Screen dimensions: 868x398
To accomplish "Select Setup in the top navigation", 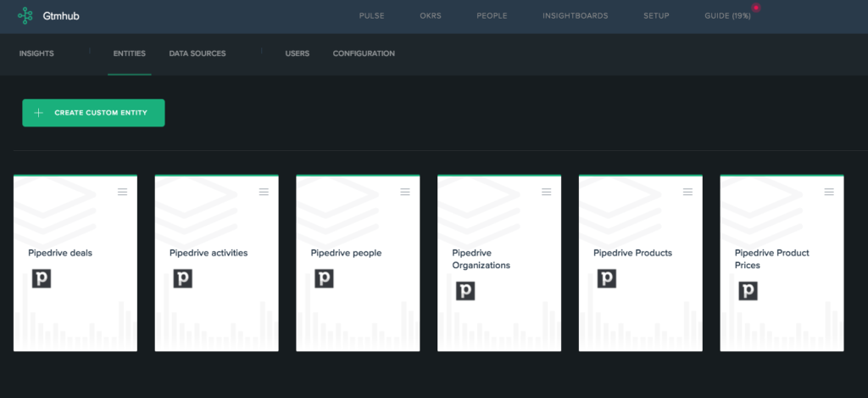I will (x=656, y=16).
